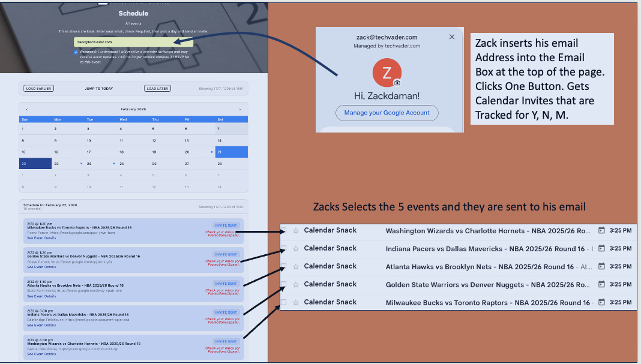Image resolution: width=641 pixels, height=364 pixels.
Task: Open See Event Details for Milwaukee Bucks game
Action: pos(41,237)
